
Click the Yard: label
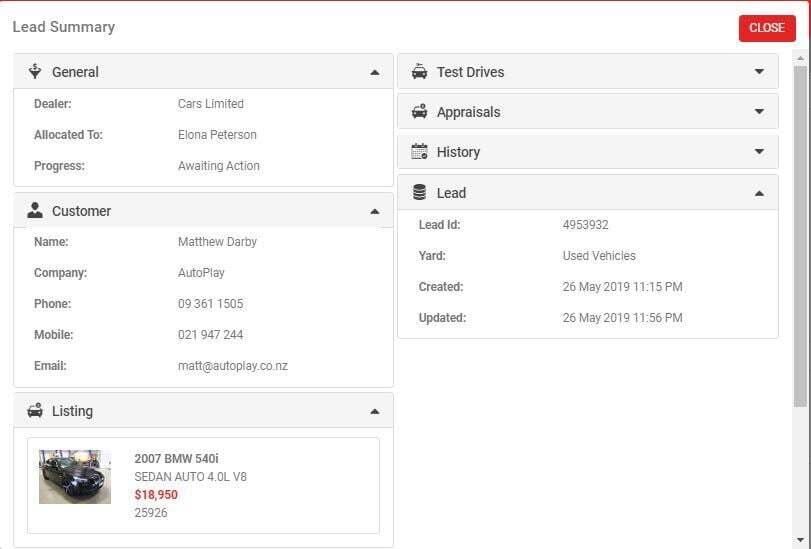432,256
